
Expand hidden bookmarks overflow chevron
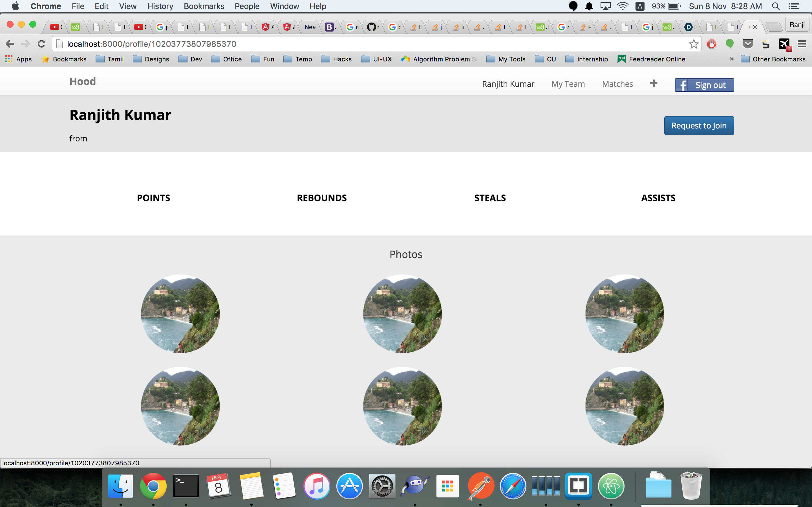click(731, 59)
